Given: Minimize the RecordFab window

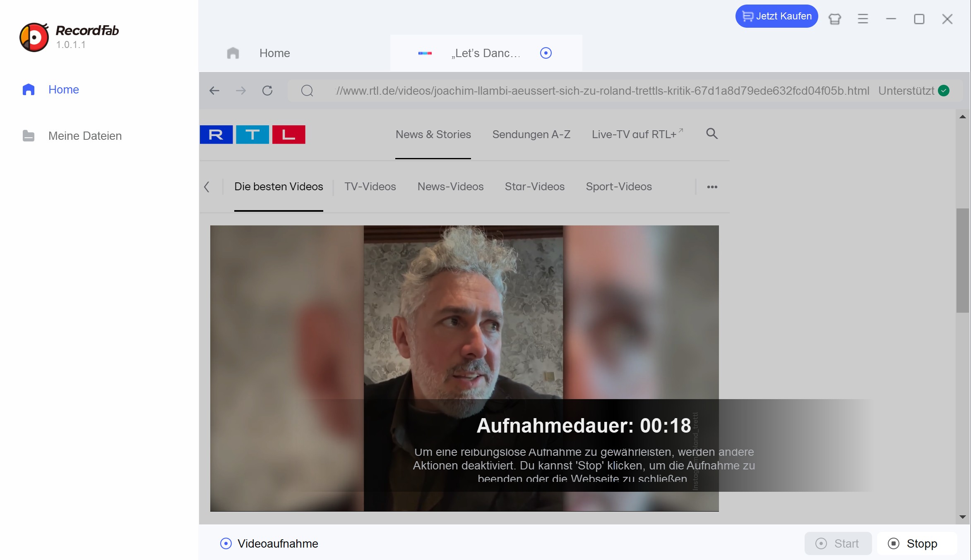Looking at the screenshot, I should point(891,19).
